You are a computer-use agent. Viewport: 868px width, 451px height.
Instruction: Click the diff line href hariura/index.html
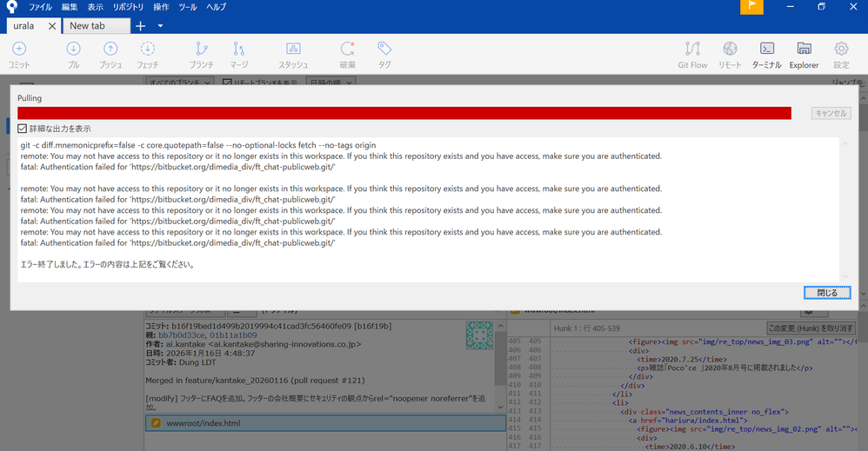(x=688, y=421)
